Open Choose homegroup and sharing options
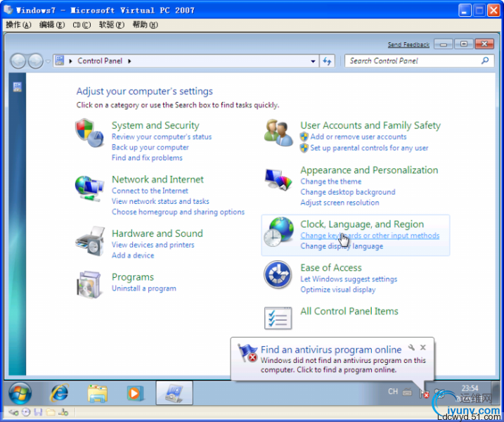The height and width of the screenshot is (422, 504). (178, 212)
